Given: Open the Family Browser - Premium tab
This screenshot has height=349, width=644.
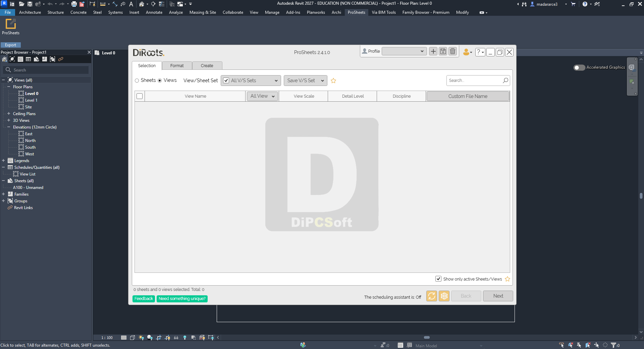Looking at the screenshot, I should coord(426,12).
